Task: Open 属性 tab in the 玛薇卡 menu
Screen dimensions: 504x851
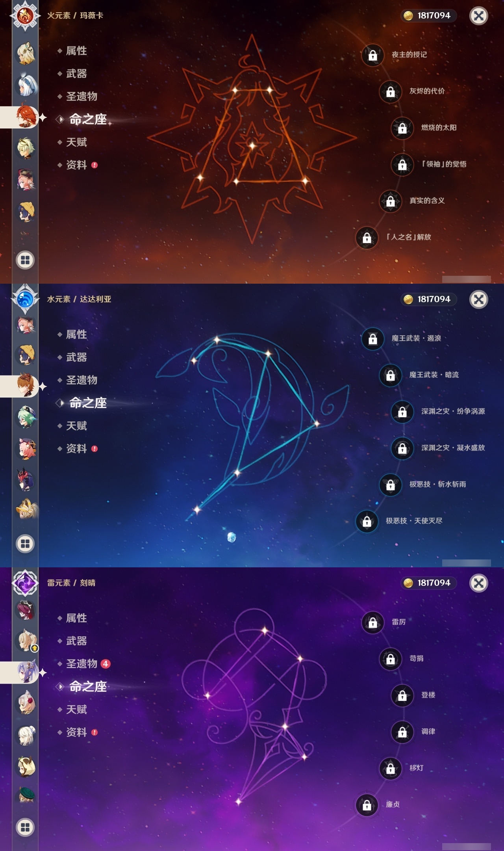Action: [x=76, y=51]
